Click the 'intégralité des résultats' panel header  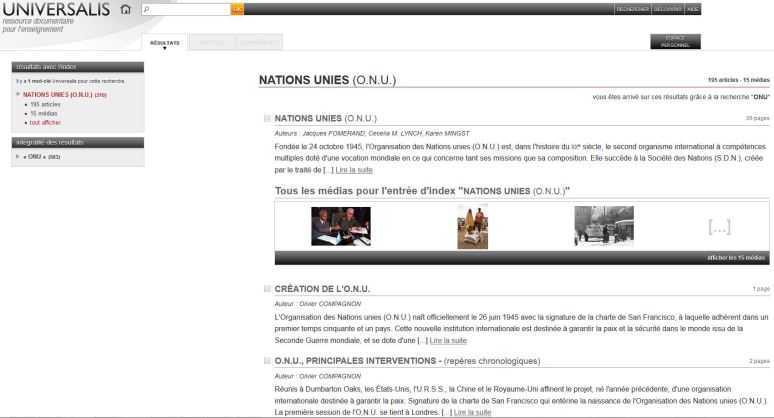click(x=78, y=143)
